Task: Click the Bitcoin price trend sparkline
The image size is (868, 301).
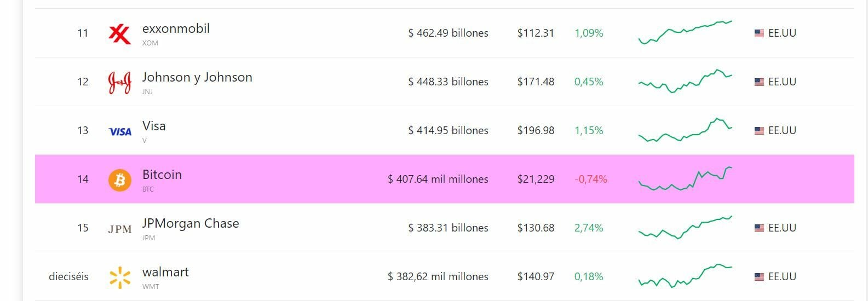Action: 685,178
